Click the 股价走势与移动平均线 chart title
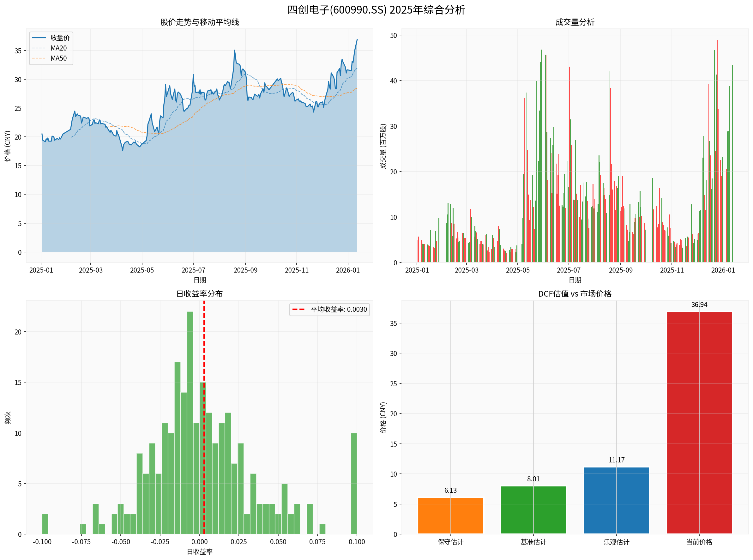This screenshot has width=753, height=560. pos(199,22)
